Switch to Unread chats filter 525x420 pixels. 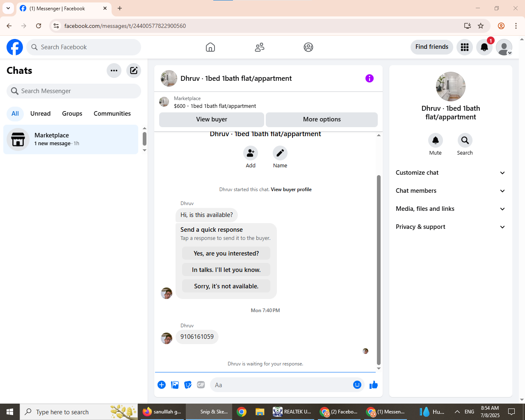coord(41,114)
